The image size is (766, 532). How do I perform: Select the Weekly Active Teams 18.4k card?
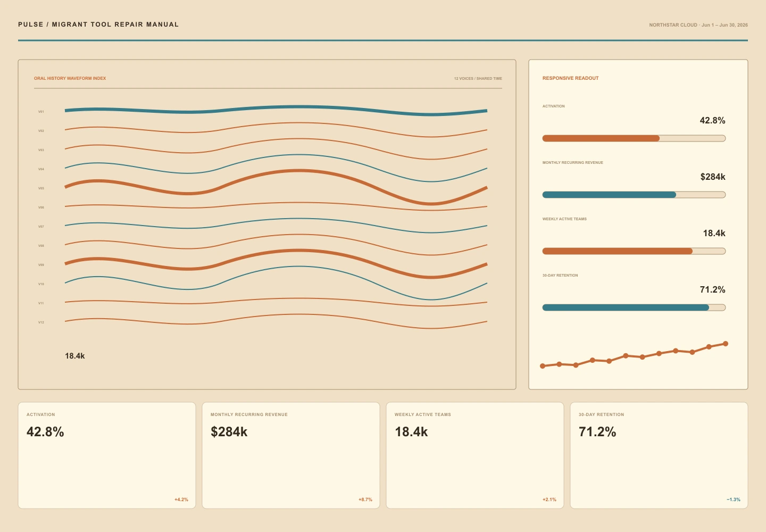pyautogui.click(x=475, y=455)
